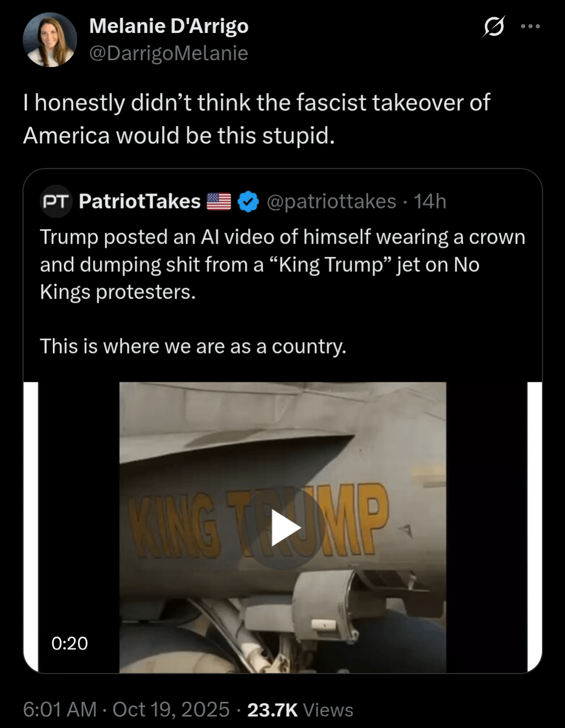
Task: Click "This is where we are as a country."
Action: point(193,346)
